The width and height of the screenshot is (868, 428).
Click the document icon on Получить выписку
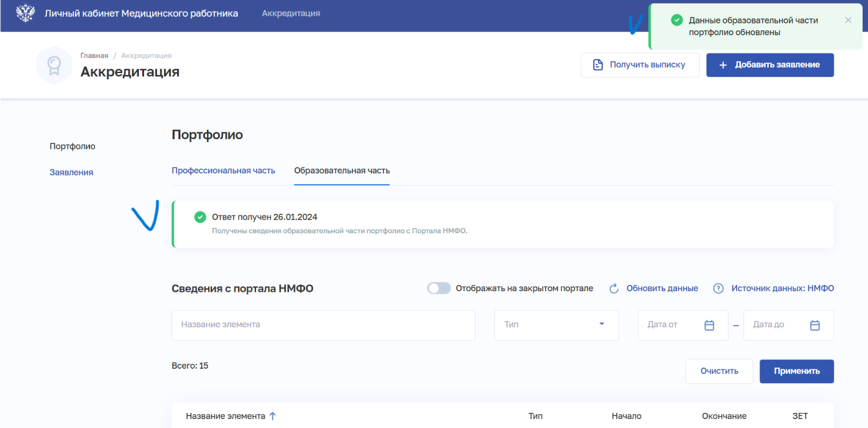click(597, 65)
